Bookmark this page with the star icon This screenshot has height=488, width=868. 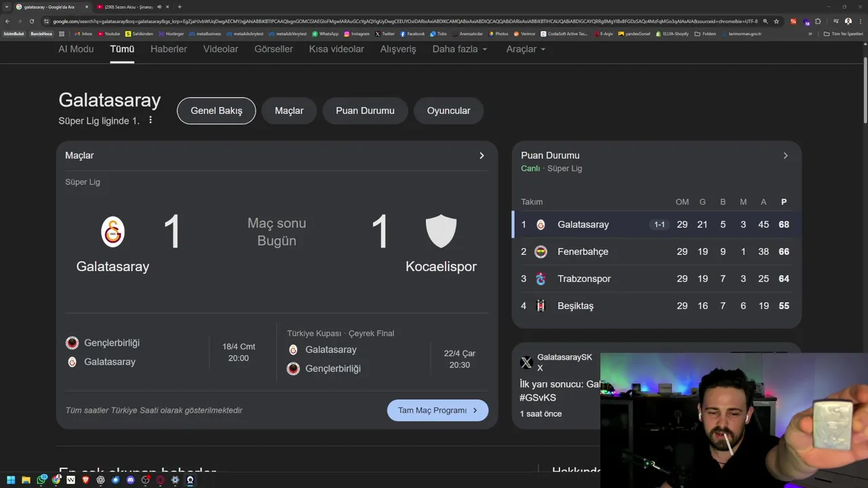click(776, 21)
